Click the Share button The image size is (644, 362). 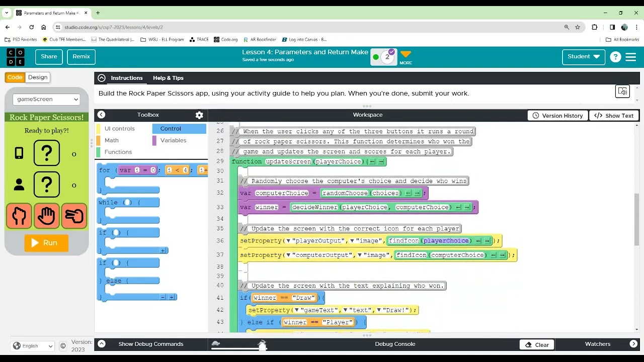49,57
